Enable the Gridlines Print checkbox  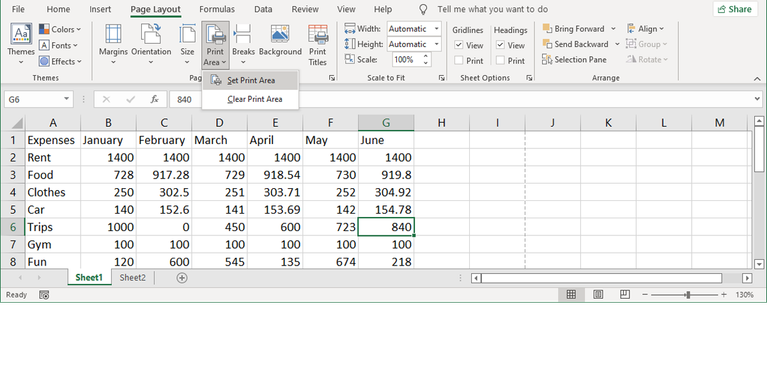coord(458,61)
